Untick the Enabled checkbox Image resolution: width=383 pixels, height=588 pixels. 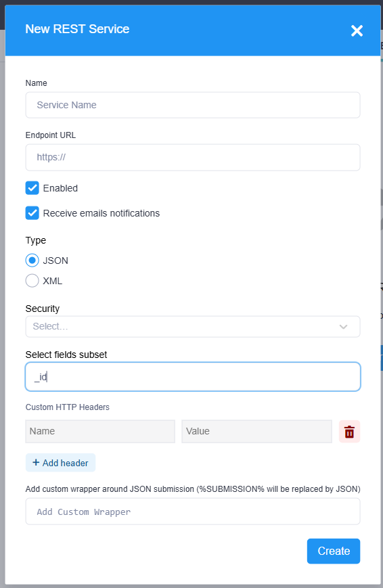coord(32,188)
